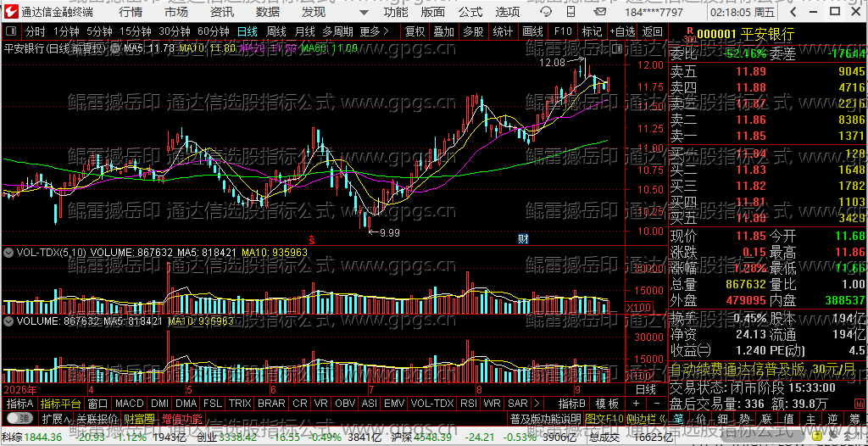
Task: Click the 通达信 app logo icon
Action: pos(12,12)
